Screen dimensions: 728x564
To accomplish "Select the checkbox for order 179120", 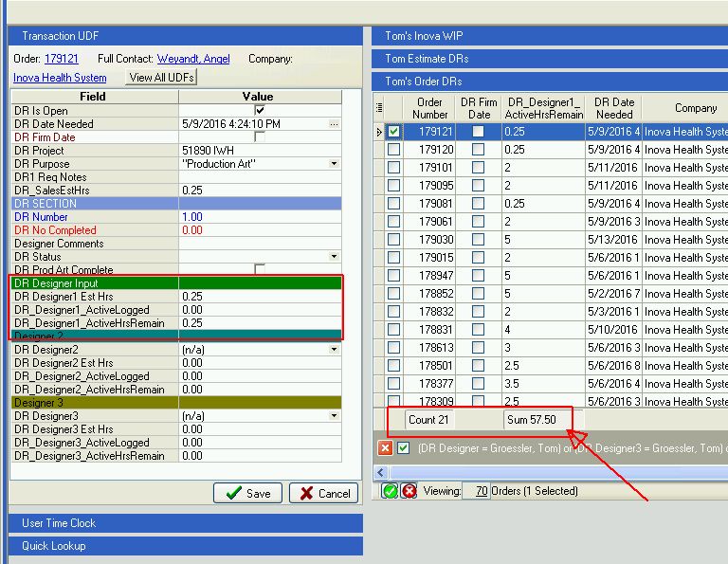I will 393,150.
